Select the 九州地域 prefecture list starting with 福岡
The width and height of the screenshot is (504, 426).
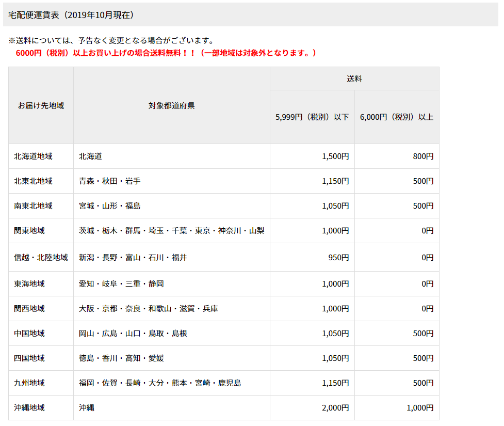point(159,383)
